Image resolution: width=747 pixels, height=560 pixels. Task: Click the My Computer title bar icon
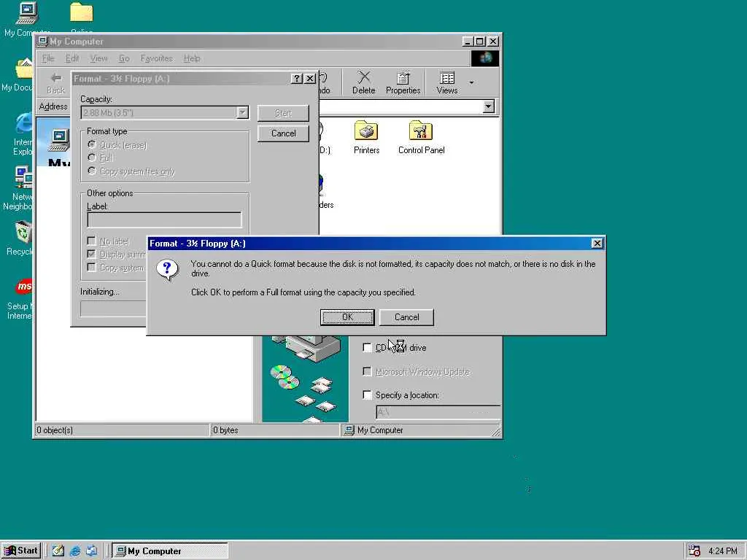point(43,42)
